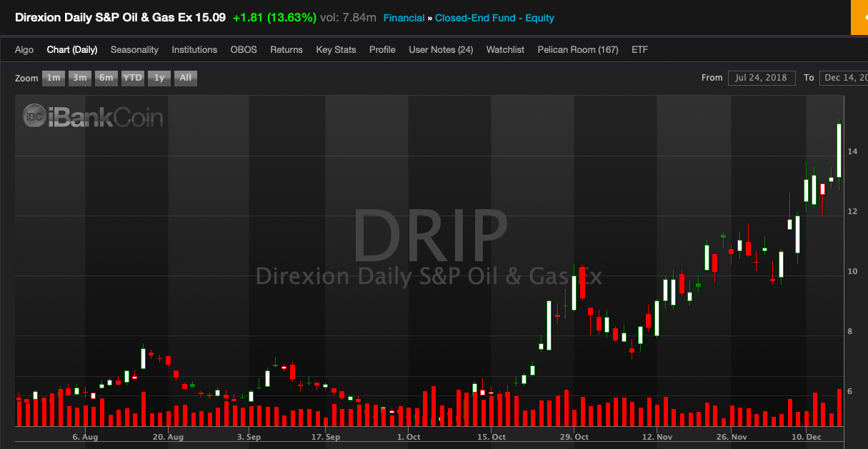
Task: Set zoom to 3m
Action: tap(80, 78)
